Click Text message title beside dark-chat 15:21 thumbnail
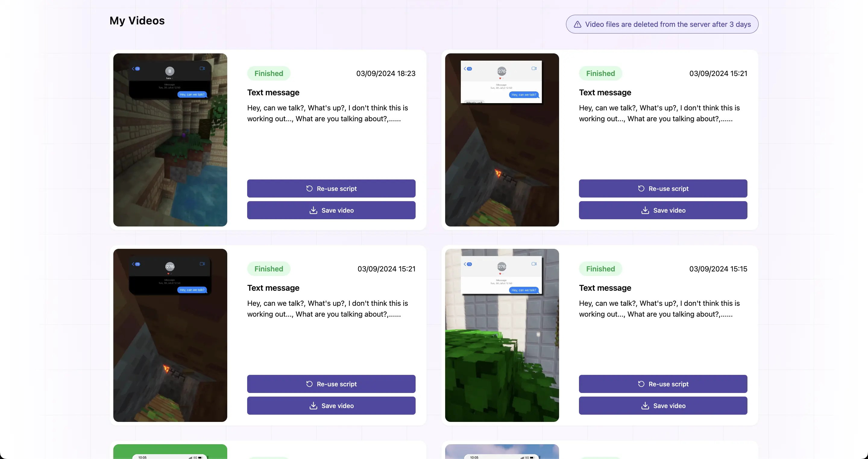This screenshot has width=868, height=459. (x=273, y=288)
